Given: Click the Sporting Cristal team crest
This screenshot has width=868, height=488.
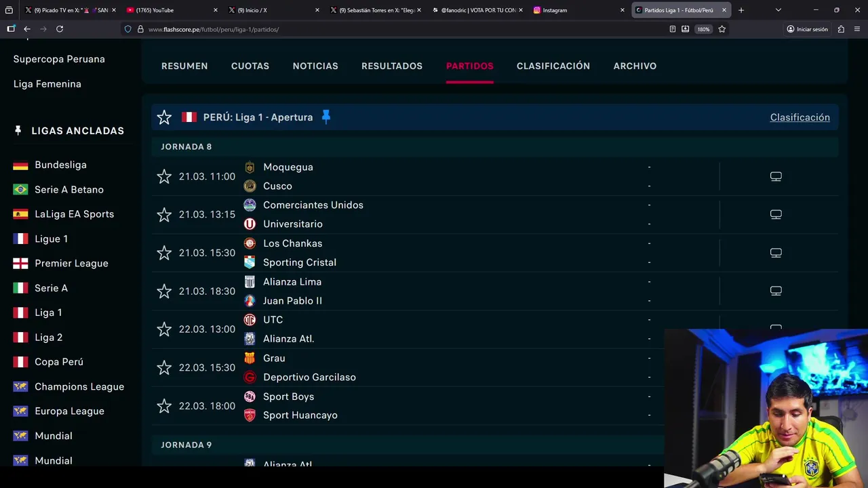Looking at the screenshot, I should [x=250, y=262].
